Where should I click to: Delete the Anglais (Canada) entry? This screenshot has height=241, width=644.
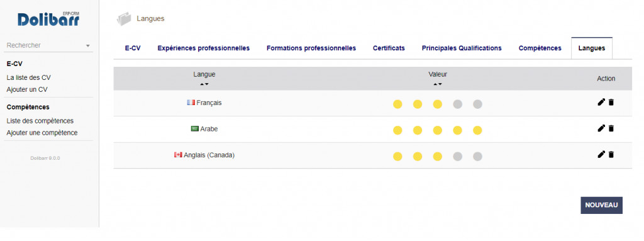[611, 154]
